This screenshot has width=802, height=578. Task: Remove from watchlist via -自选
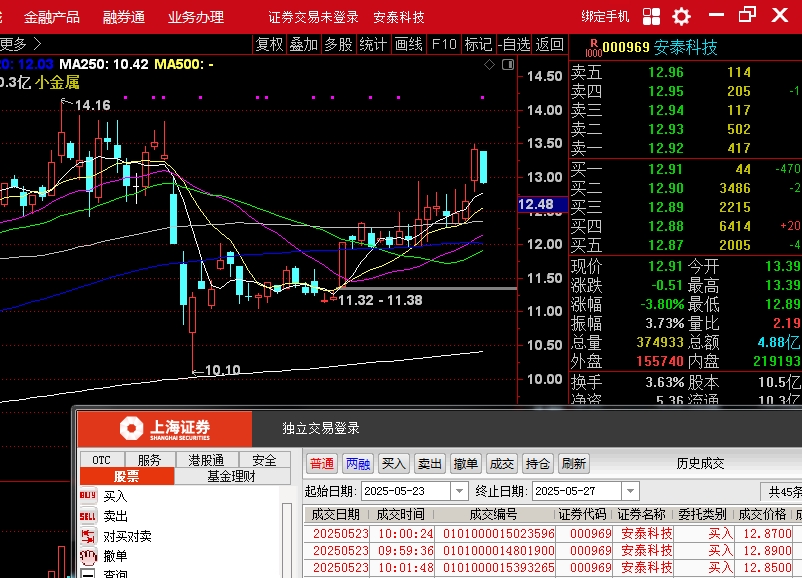pos(514,45)
